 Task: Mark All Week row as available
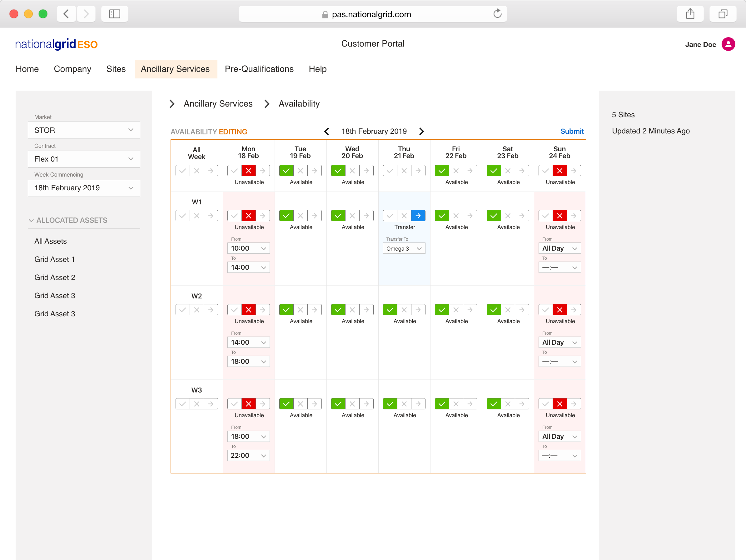coord(182,171)
